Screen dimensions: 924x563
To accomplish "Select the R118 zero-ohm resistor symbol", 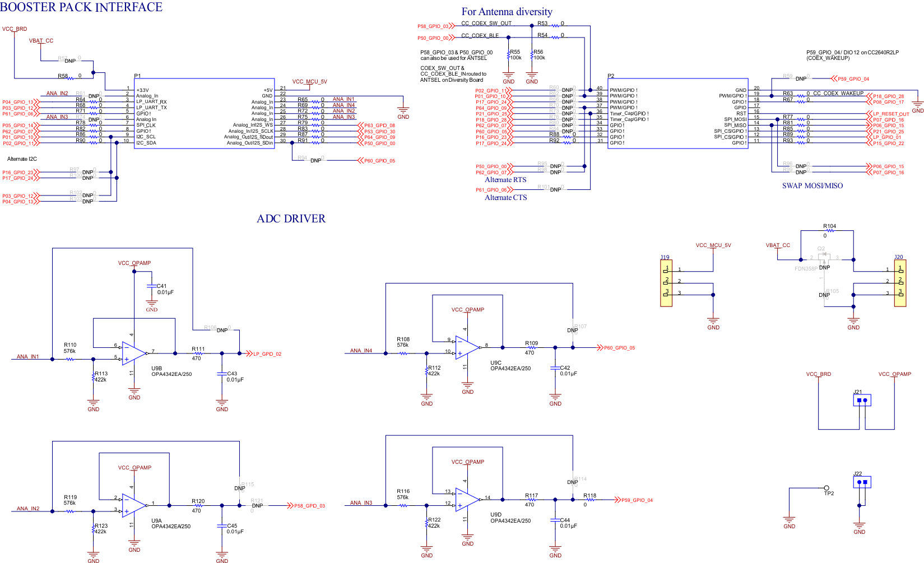I will (x=590, y=500).
